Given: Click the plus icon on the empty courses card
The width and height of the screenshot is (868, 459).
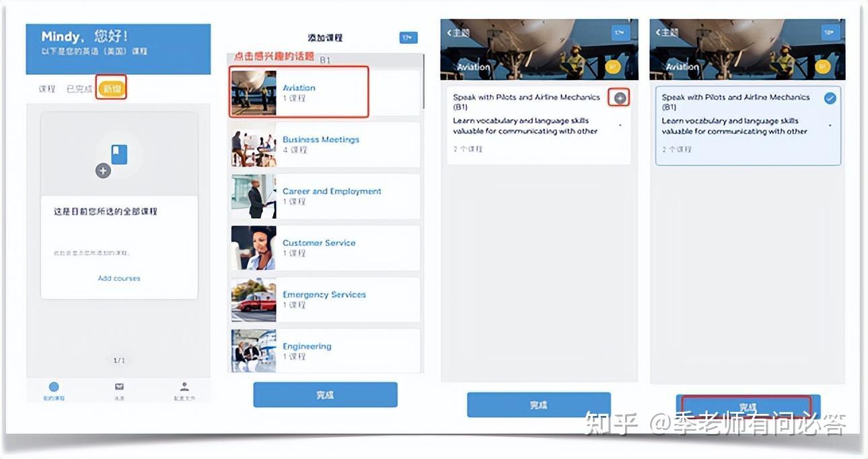Looking at the screenshot, I should pos(102,170).
